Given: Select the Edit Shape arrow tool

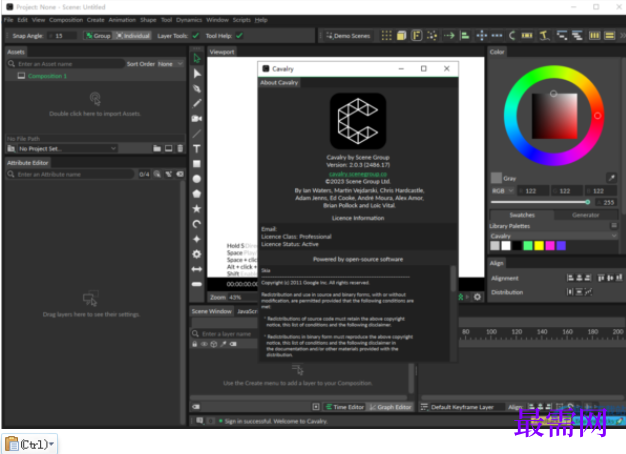Looking at the screenshot, I should click(x=197, y=73).
